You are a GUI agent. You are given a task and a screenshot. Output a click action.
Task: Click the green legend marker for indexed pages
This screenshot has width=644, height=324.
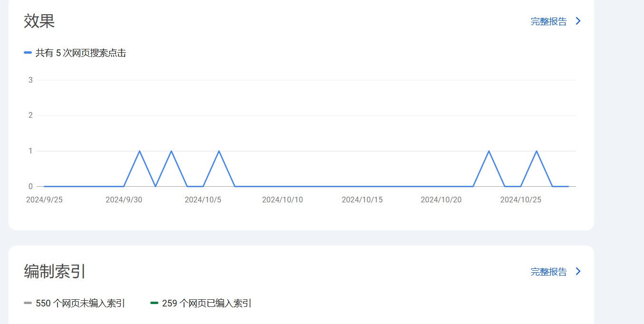tap(154, 303)
